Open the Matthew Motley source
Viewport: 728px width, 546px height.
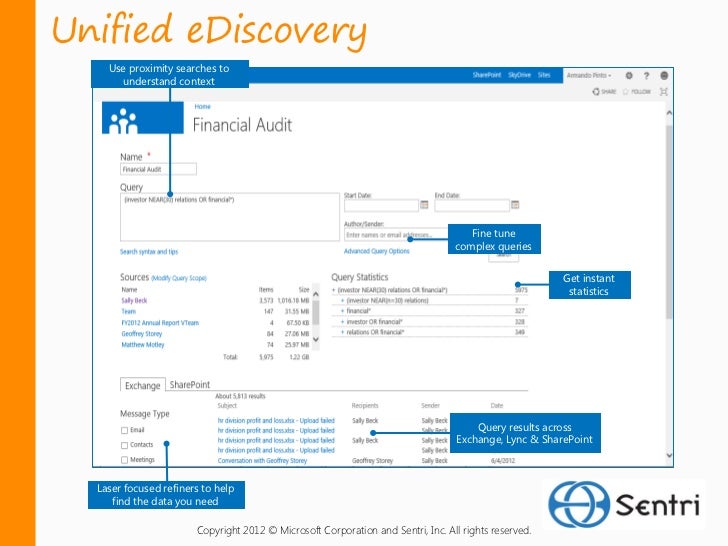(143, 344)
